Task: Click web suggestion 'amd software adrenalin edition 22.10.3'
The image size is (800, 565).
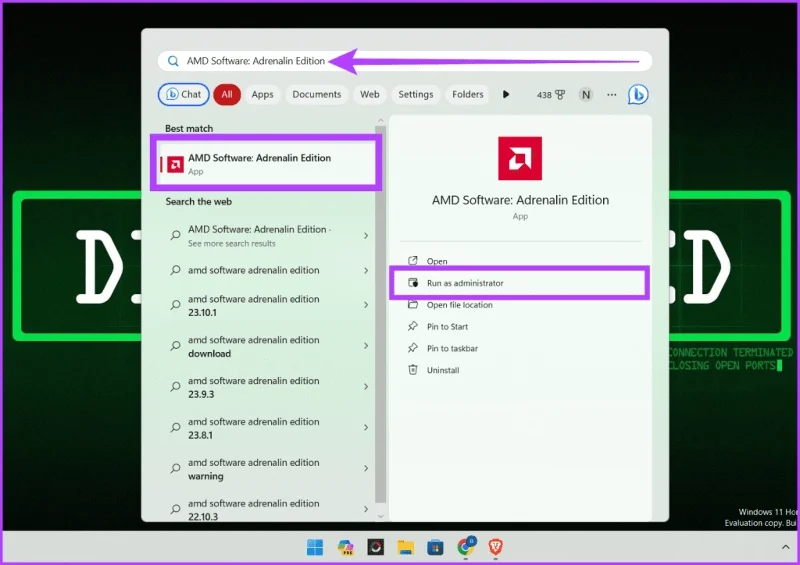Action: [x=254, y=510]
